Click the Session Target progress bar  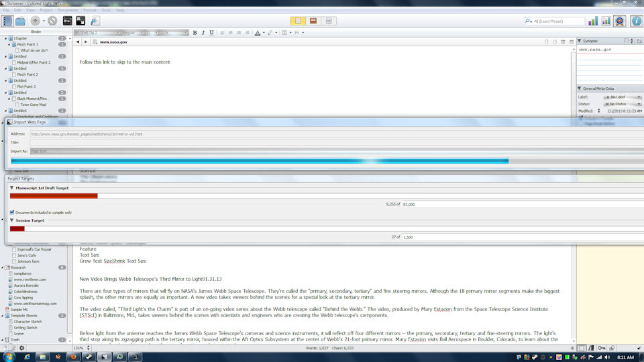(327, 229)
